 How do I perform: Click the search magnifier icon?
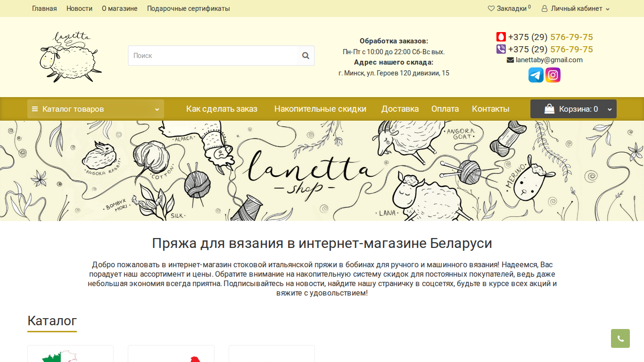(305, 56)
